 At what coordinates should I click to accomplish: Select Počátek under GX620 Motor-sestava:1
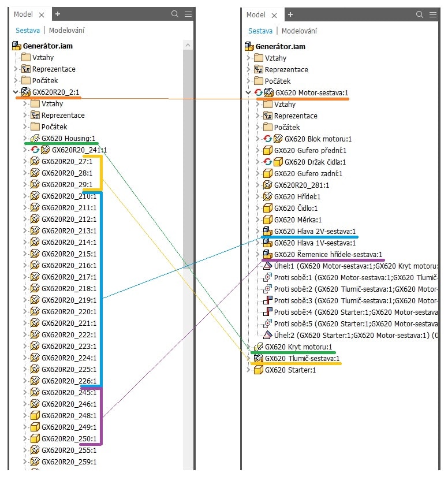pos(287,127)
